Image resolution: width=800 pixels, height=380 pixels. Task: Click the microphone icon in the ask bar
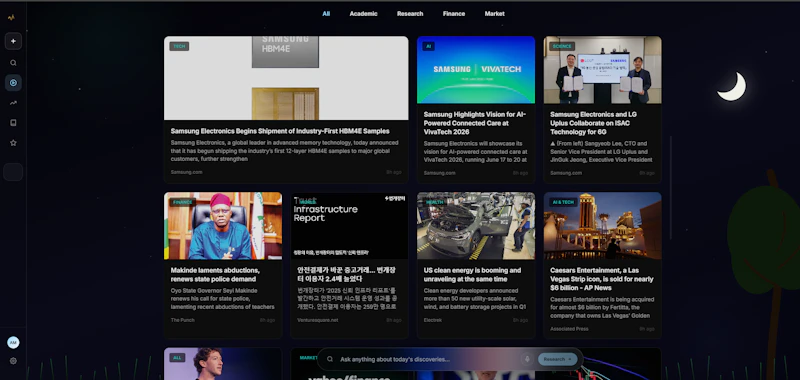pos(527,359)
